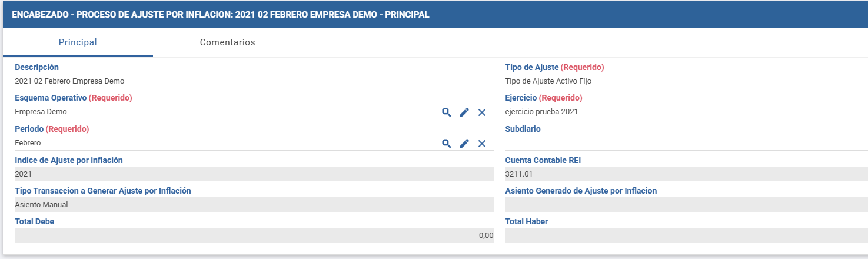The height and width of the screenshot is (259, 868).
Task: Select the Principal tab
Action: tap(78, 42)
